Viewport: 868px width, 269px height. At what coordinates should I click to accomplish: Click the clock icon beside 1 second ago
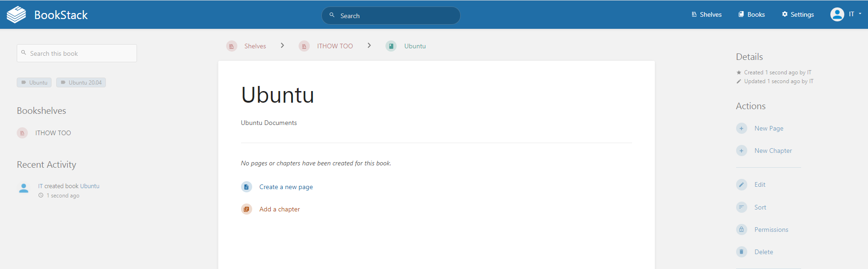click(41, 196)
